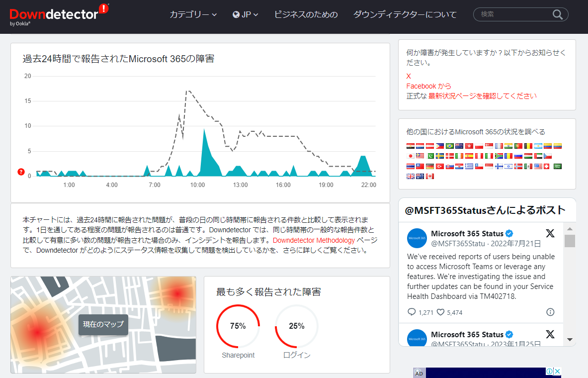Select the Greece flag
The image size is (588, 378).
coord(469,166)
